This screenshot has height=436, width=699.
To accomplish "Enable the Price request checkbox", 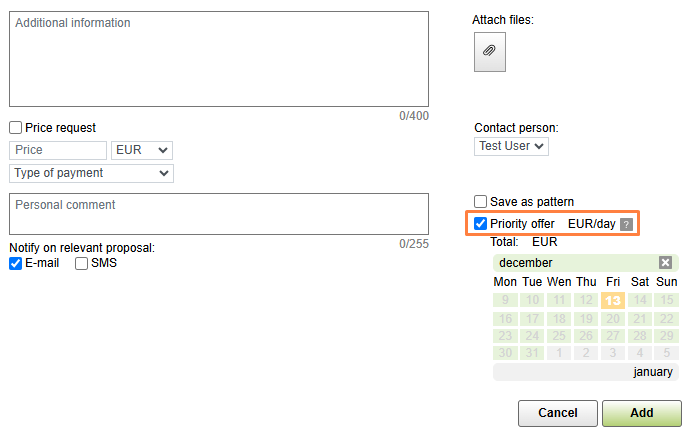I will pyautogui.click(x=16, y=128).
